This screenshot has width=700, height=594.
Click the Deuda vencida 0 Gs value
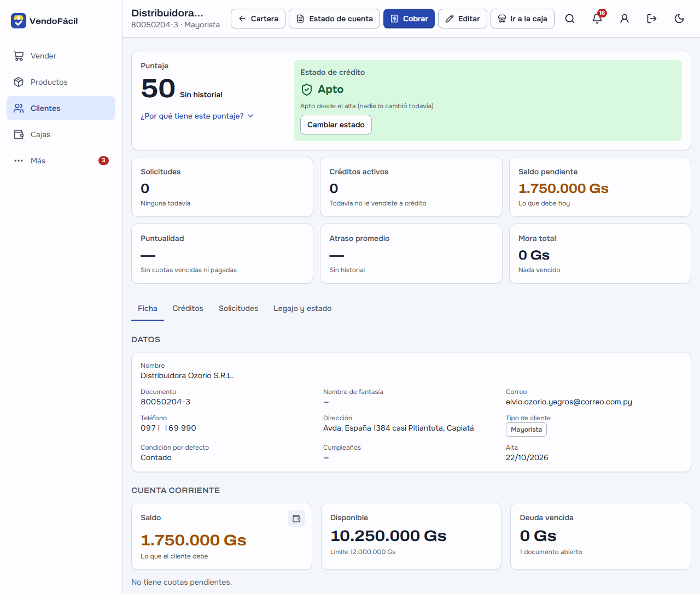[x=538, y=536]
